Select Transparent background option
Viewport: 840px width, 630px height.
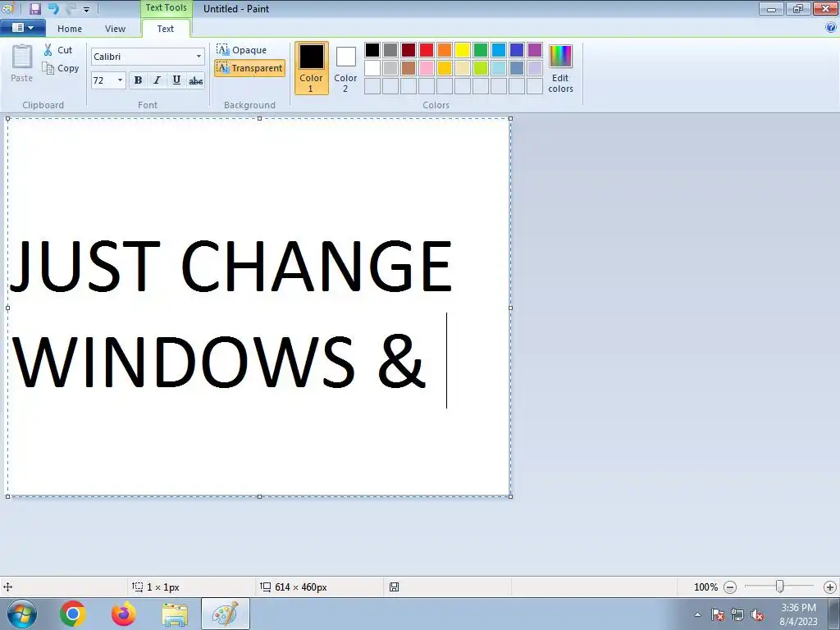pos(249,68)
